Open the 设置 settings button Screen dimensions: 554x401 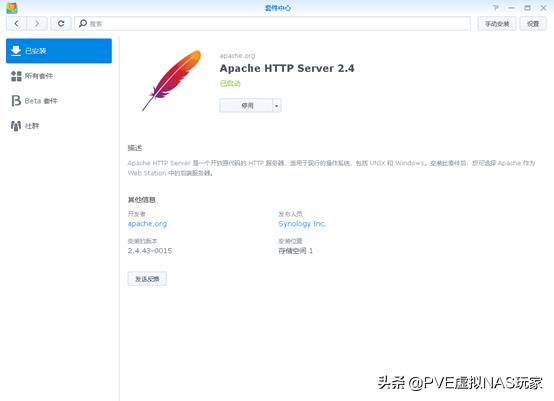click(533, 24)
